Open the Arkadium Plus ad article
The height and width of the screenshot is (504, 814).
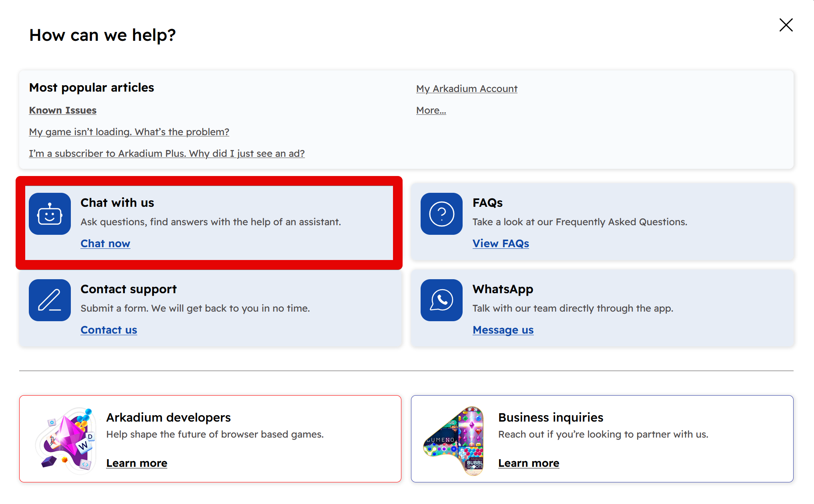click(166, 154)
